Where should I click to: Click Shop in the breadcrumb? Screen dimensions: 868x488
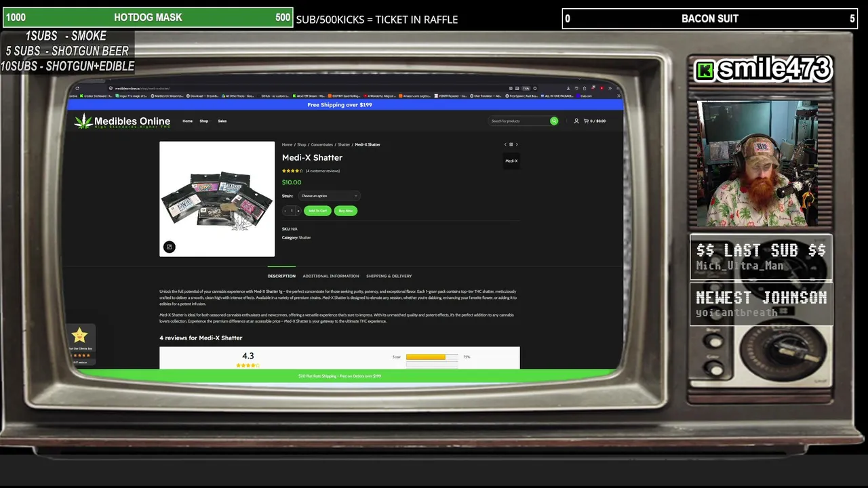coord(302,144)
